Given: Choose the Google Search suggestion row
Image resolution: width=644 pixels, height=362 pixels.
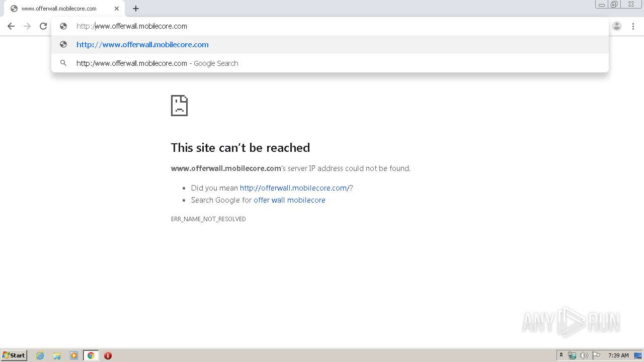Looking at the screenshot, I should click(330, 63).
